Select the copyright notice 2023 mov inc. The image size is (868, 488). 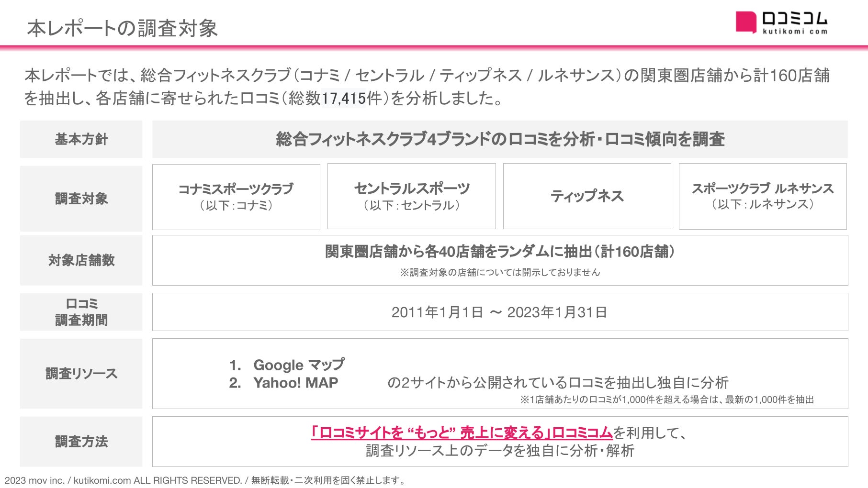click(205, 480)
